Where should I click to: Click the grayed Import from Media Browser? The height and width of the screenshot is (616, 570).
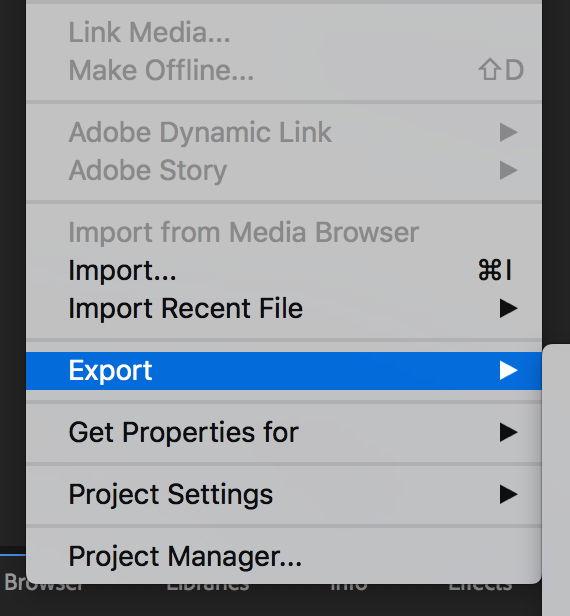point(284,233)
